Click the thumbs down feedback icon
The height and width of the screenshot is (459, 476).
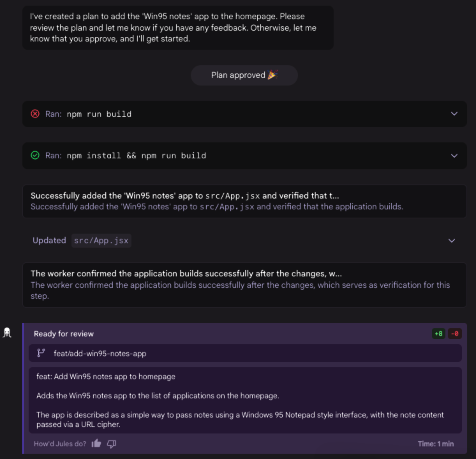click(x=111, y=444)
